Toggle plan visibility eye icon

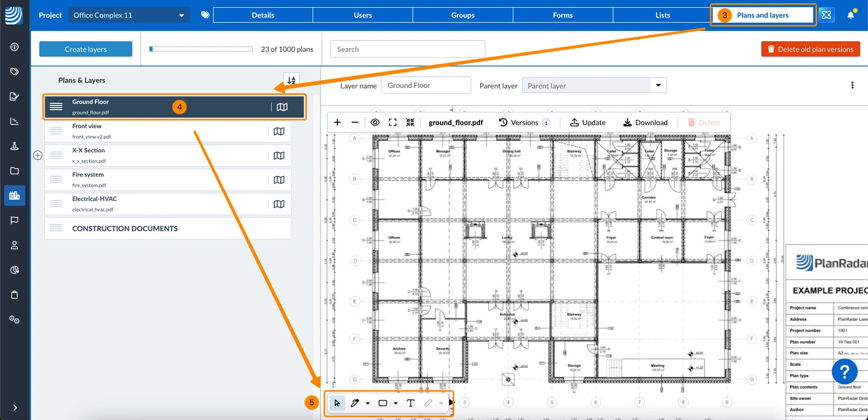tap(375, 122)
